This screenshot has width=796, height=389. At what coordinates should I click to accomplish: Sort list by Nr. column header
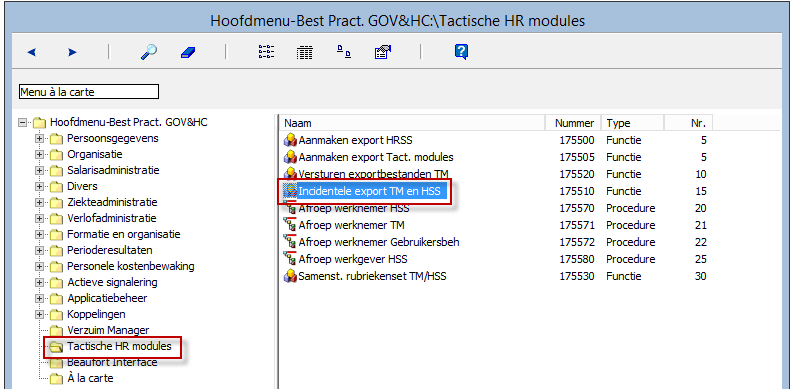pyautogui.click(x=688, y=123)
